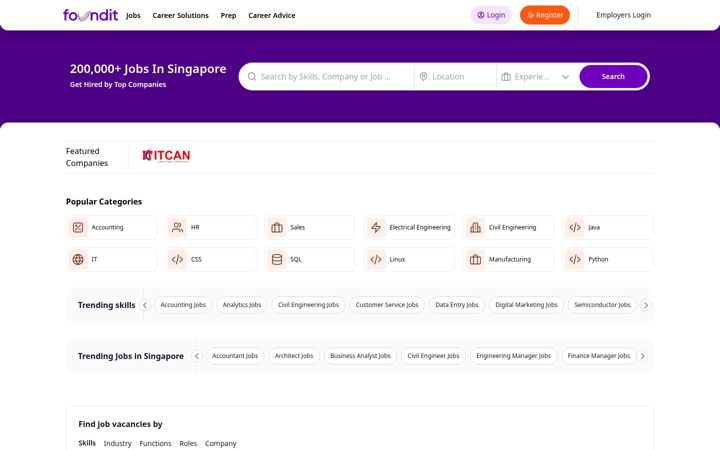Click the orange Register button
720x450 pixels.
pyautogui.click(x=545, y=15)
